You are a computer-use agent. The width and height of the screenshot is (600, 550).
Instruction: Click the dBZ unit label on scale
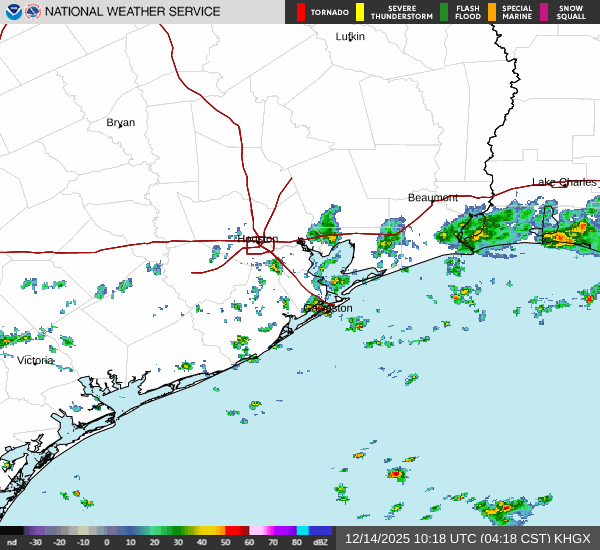coord(321,542)
